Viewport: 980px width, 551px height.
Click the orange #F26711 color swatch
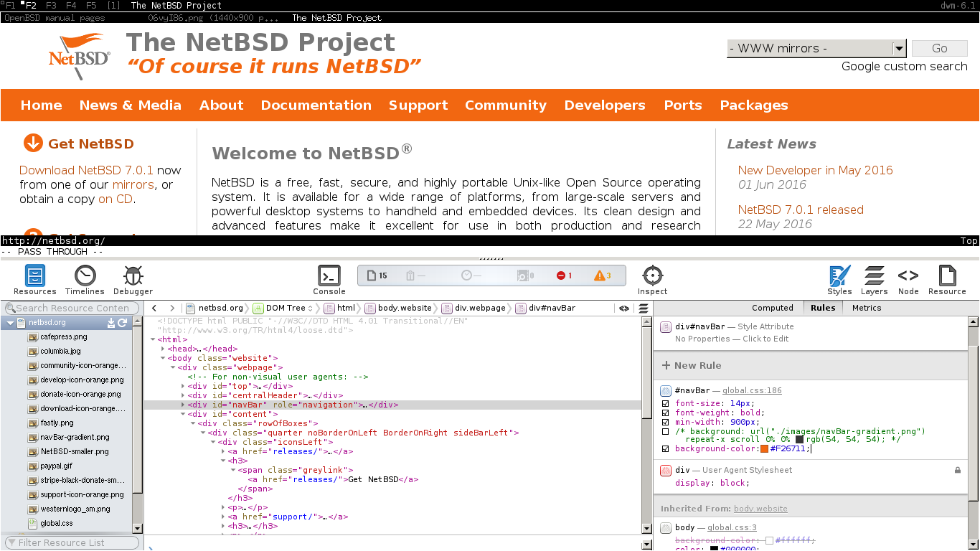click(x=765, y=449)
